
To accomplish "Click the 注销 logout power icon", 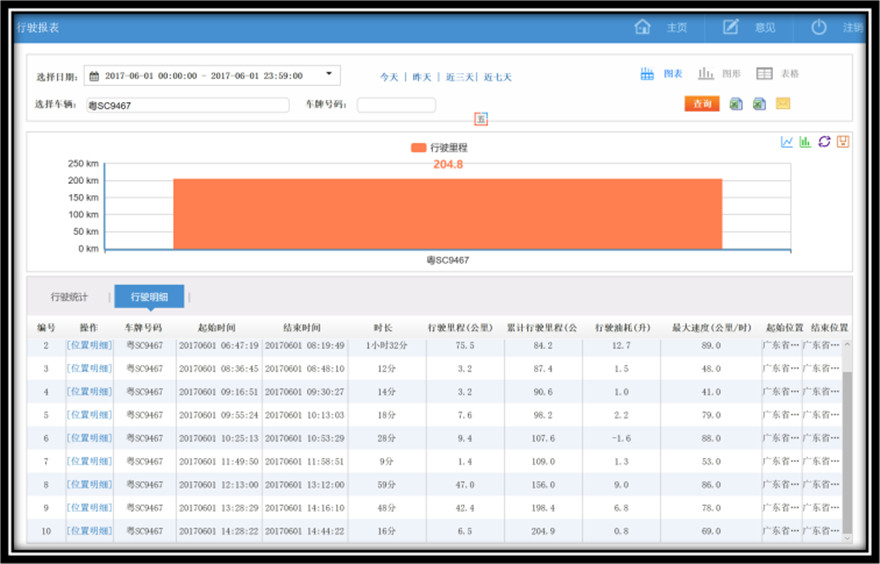I will tap(819, 27).
